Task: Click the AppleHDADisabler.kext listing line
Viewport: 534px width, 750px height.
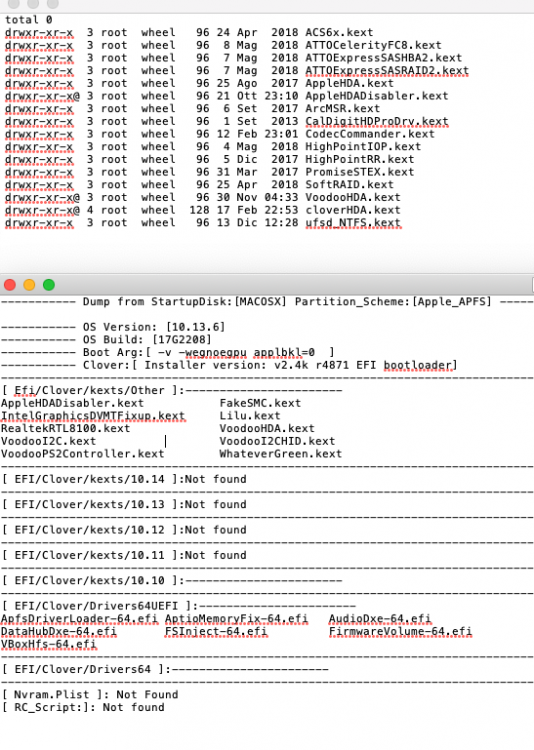Action: pyautogui.click(x=226, y=96)
